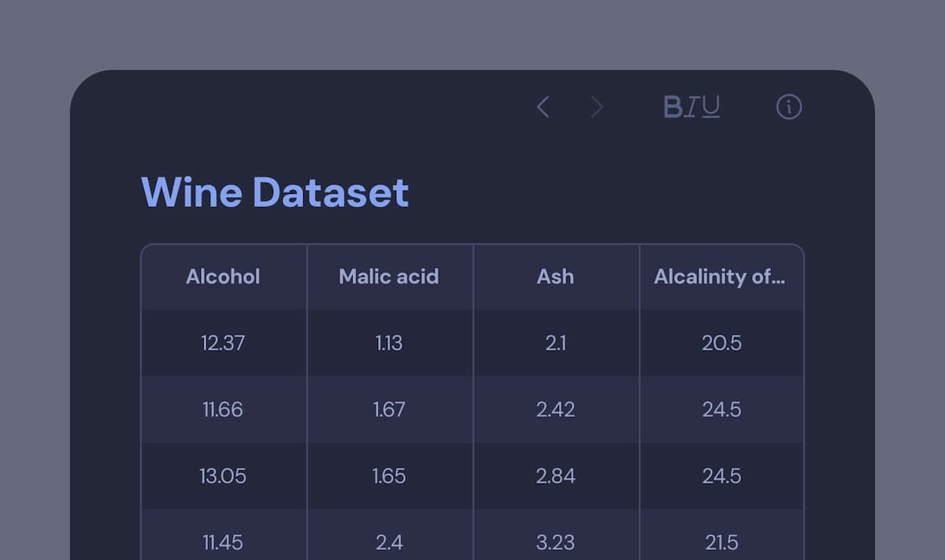Select the Alcalinity cell with 21.5
Image resolution: width=945 pixels, height=560 pixels.
tap(721, 542)
